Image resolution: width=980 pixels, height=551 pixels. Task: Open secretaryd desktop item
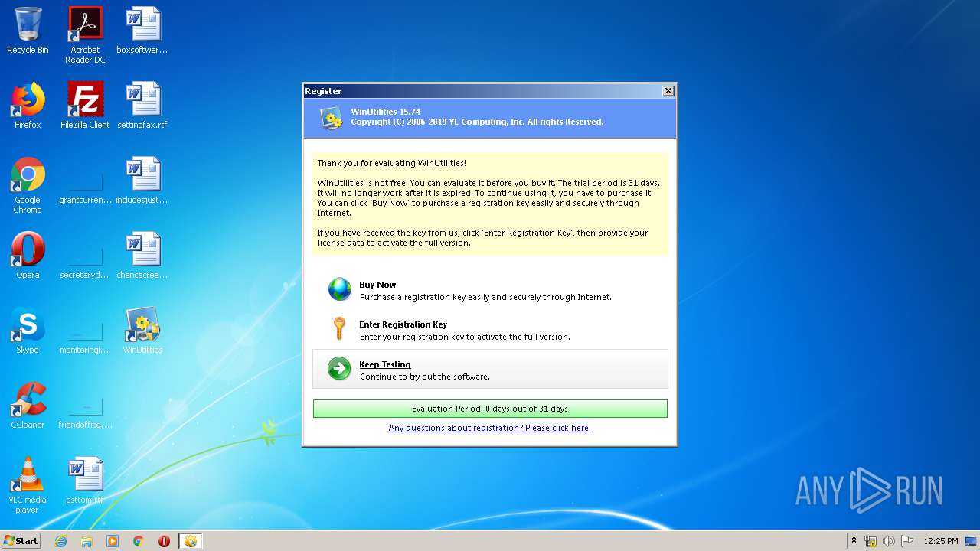pos(85,263)
